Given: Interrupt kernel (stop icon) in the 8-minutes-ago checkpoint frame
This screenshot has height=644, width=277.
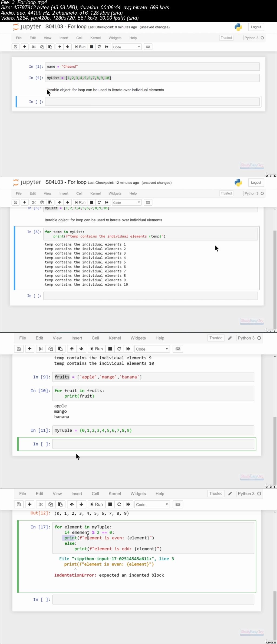Looking at the screenshot, I should 92,47.
